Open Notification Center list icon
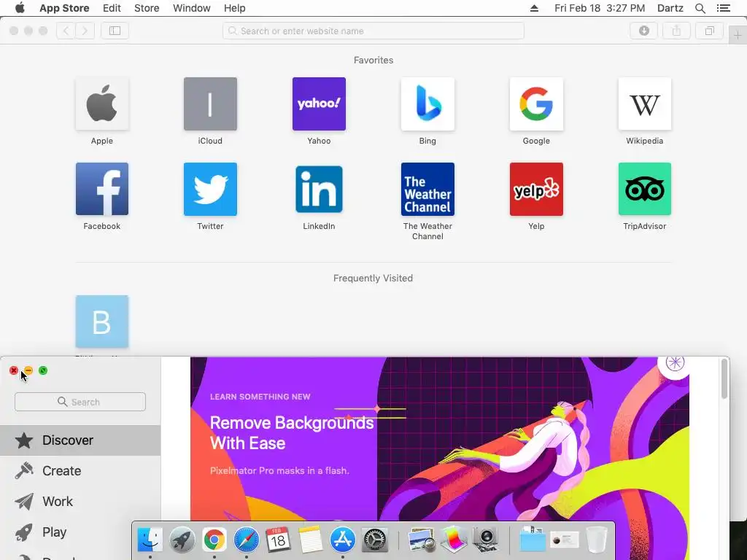 tap(724, 8)
